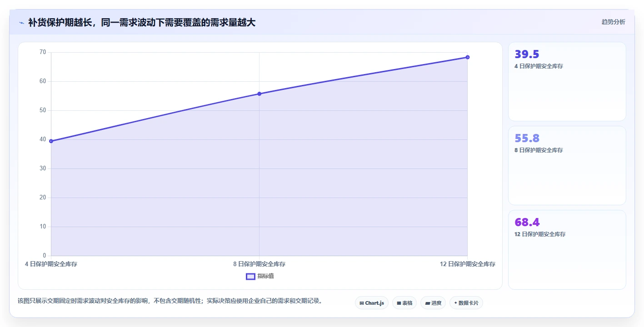Image resolution: width=644 pixels, height=327 pixels.
Task: Click the middle data point at 55.8
Action: point(259,94)
